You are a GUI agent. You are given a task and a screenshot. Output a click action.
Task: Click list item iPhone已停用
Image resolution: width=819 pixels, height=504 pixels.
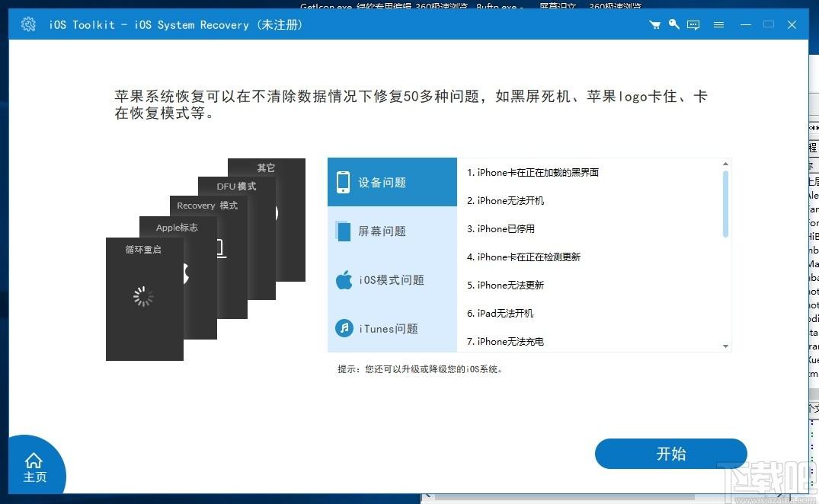[501, 228]
